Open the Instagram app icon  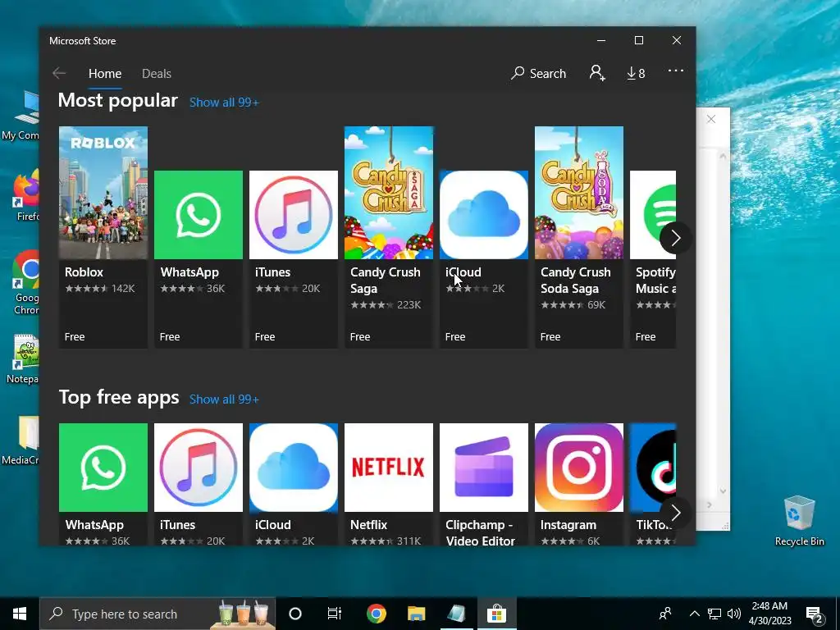(x=579, y=468)
